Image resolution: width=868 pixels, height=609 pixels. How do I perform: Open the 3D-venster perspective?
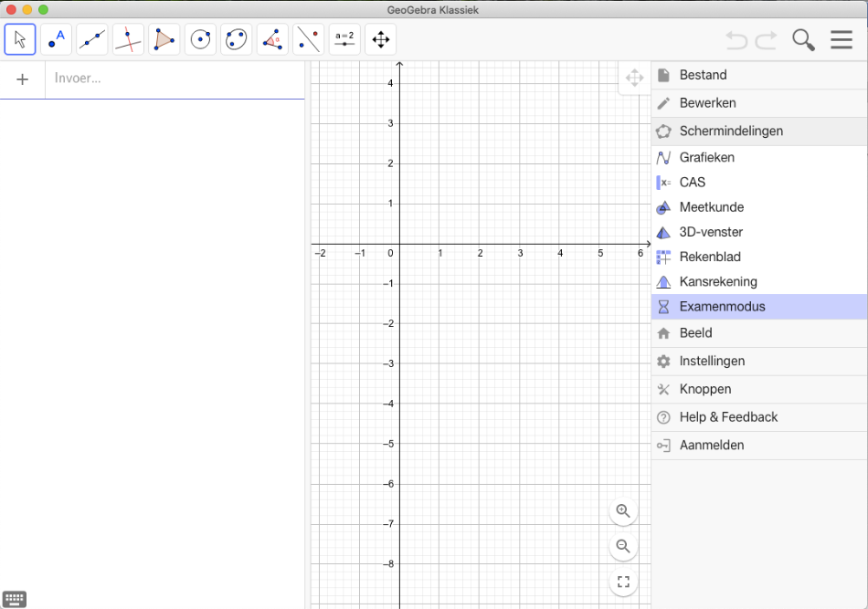click(759, 232)
